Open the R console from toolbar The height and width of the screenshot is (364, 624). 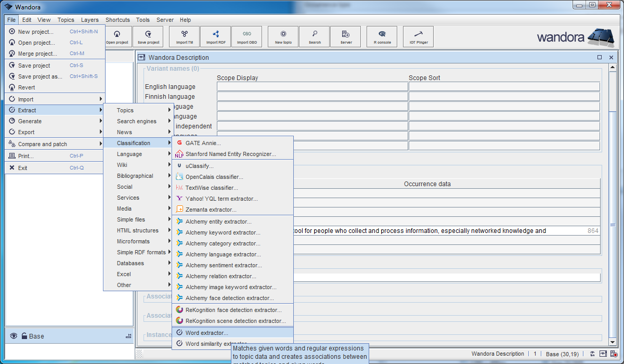click(382, 36)
